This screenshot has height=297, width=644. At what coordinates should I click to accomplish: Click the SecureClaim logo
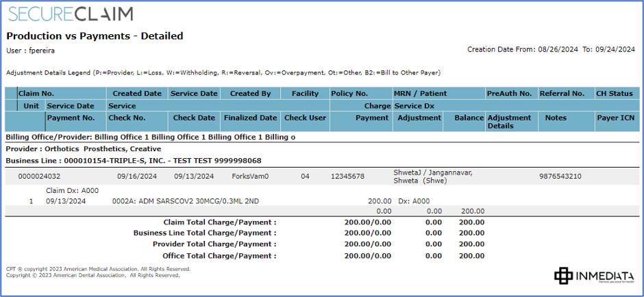click(x=71, y=14)
